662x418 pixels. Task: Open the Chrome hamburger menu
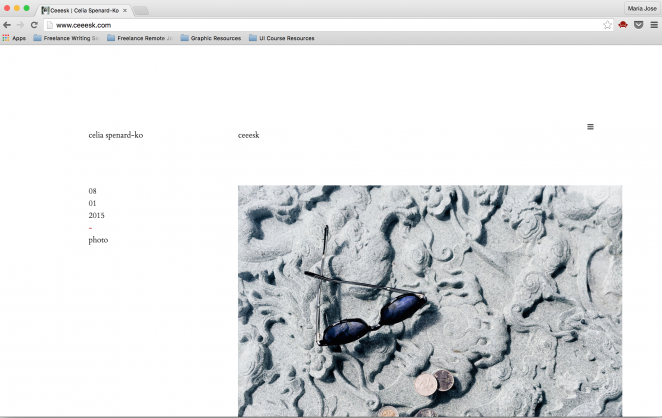click(x=654, y=25)
